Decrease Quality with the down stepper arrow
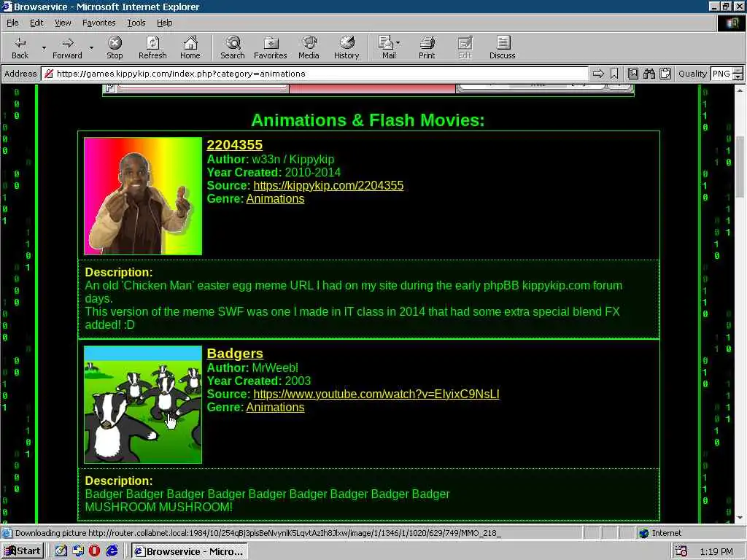Viewport: 747px width, 560px height. [738, 77]
